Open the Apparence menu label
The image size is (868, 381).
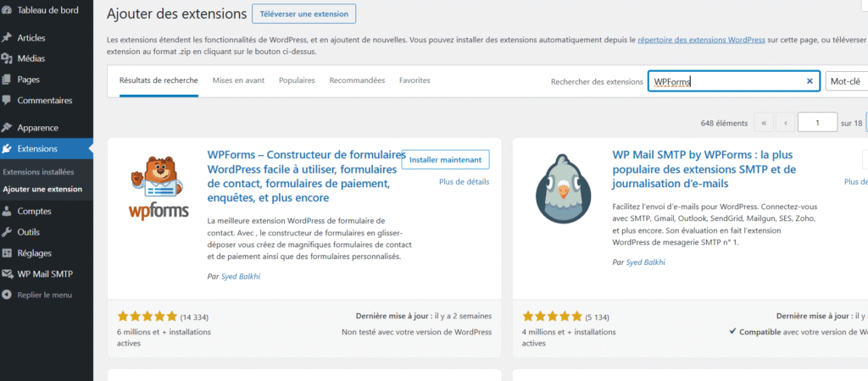37,128
